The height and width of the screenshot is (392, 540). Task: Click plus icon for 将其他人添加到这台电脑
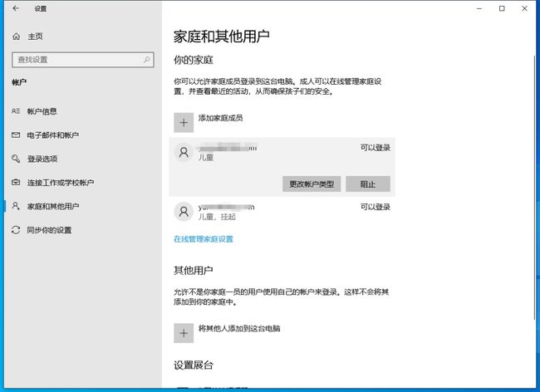(184, 333)
